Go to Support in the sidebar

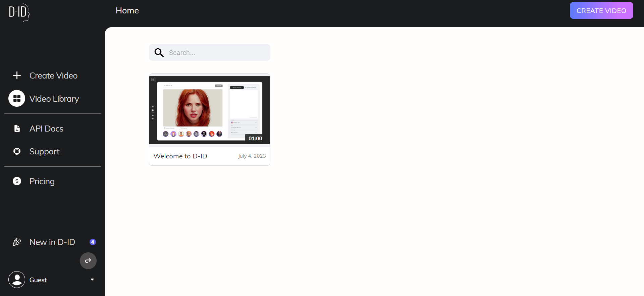coord(44,151)
